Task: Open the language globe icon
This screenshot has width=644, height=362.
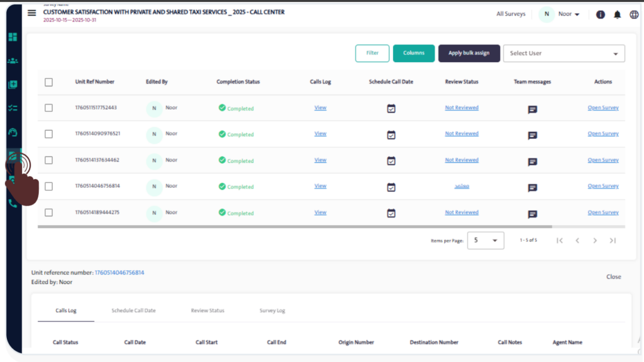Action: [x=634, y=14]
